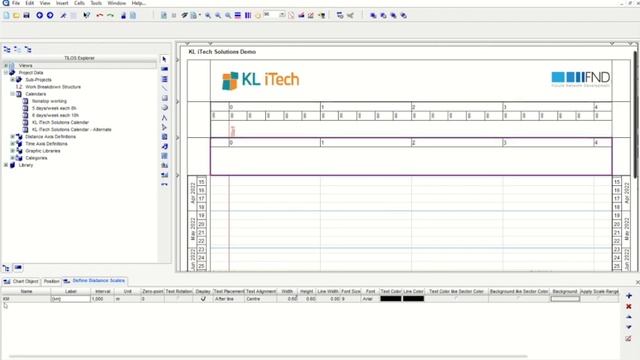Select 'Work Breakdown Structure' item
The height and width of the screenshot is (360, 640).
click(53, 87)
